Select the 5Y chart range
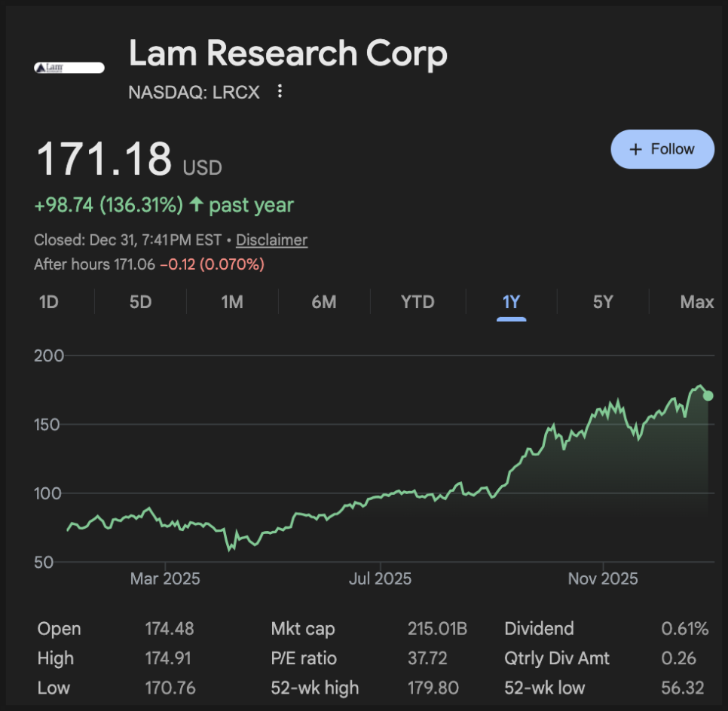This screenshot has width=728, height=711. pyautogui.click(x=603, y=302)
